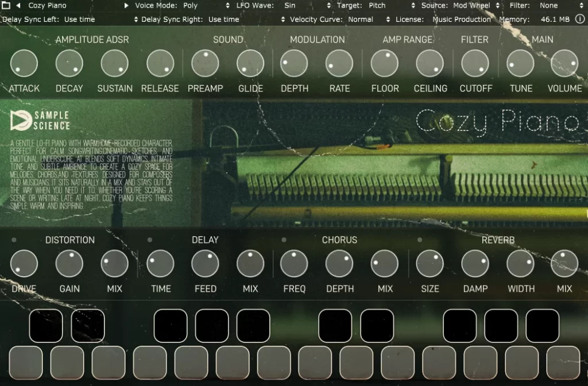Screen dimensions: 588x386
Task: Click the Modulation Rate knob
Action: (339, 63)
